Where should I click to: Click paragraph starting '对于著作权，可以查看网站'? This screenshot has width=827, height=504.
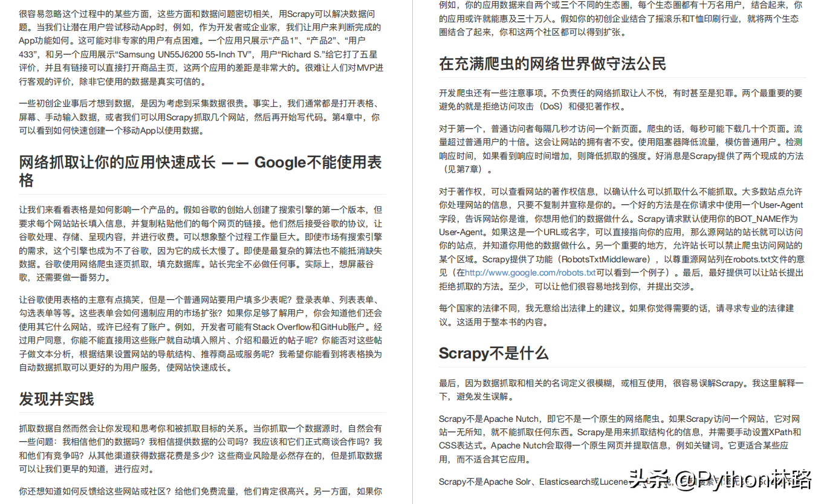point(621,239)
